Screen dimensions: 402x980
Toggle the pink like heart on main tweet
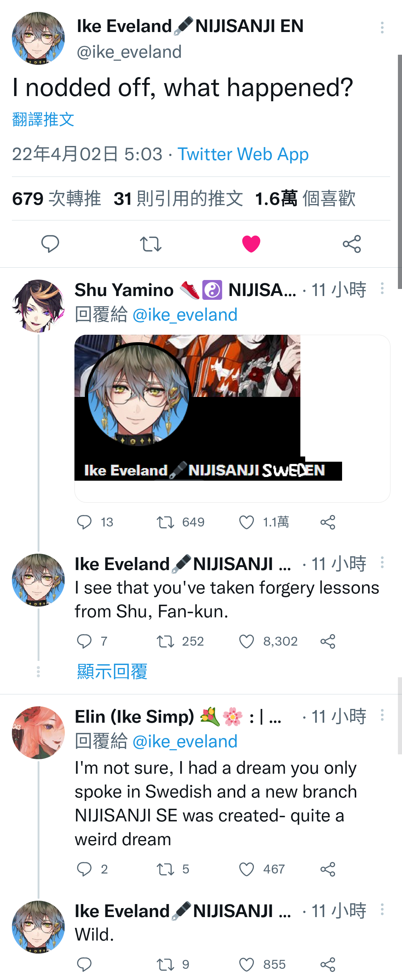pyautogui.click(x=251, y=244)
